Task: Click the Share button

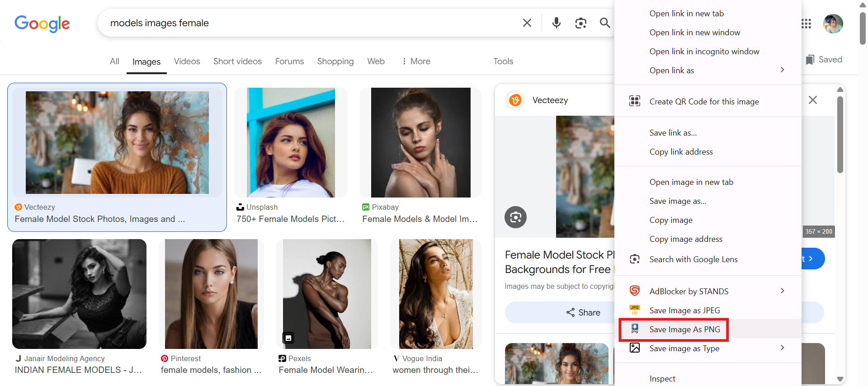Action: point(583,312)
